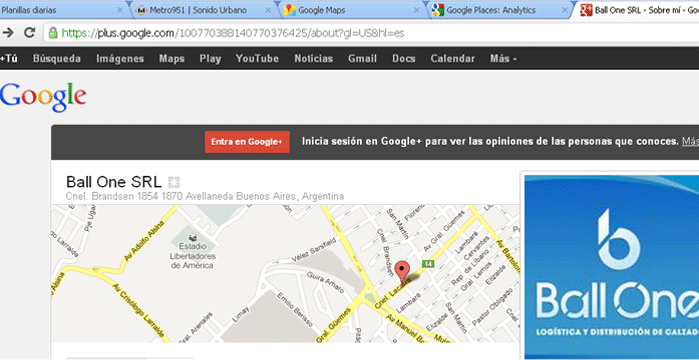Screen dimensions: 699x360
Task: Open YouTube in the Google bar
Action: point(257,59)
